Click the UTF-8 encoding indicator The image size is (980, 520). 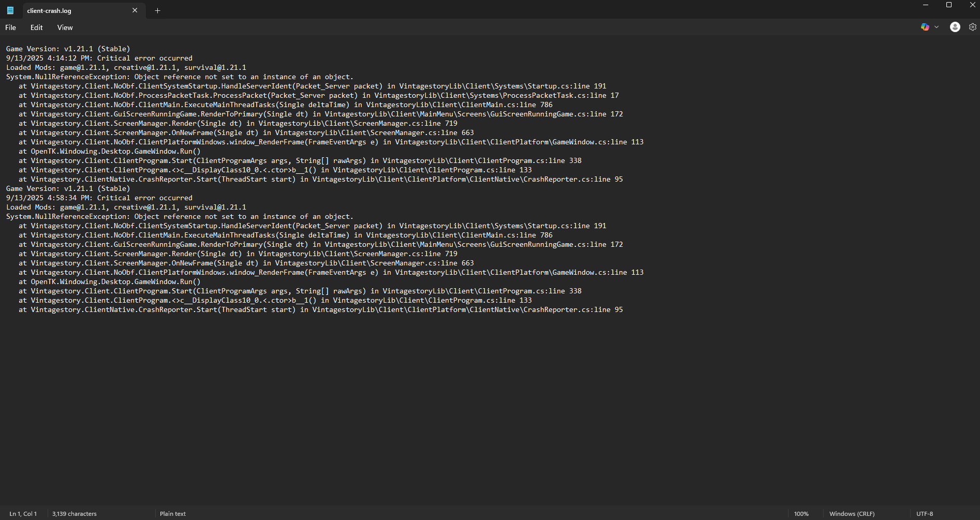(x=924, y=514)
